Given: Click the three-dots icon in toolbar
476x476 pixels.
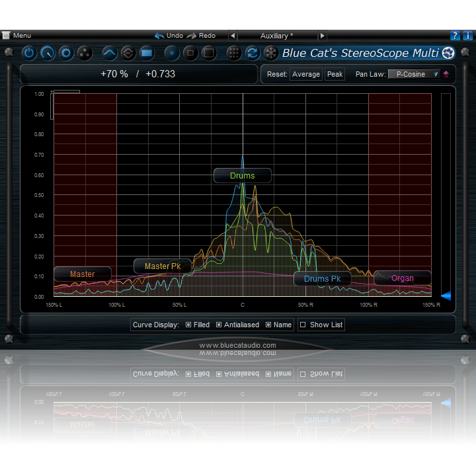Looking at the screenshot, I should [85, 53].
